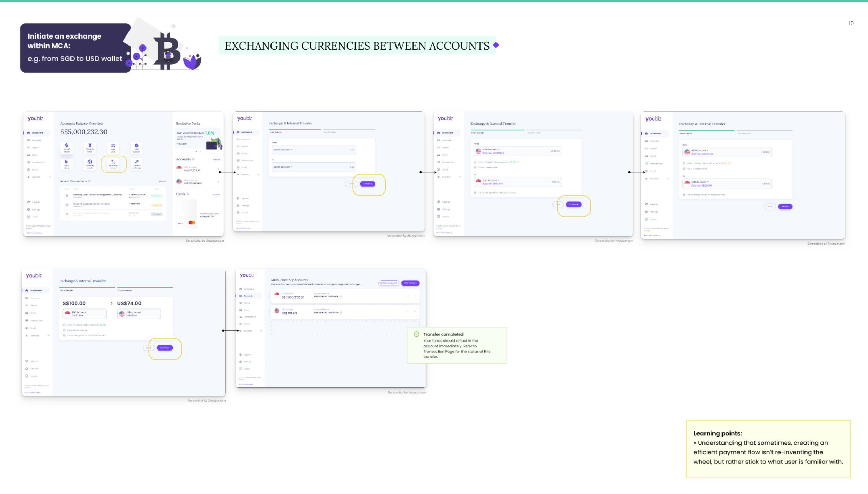The image size is (868, 494).
Task: Click Singapore flag in dashboard Accounts panel
Action: pos(179,168)
